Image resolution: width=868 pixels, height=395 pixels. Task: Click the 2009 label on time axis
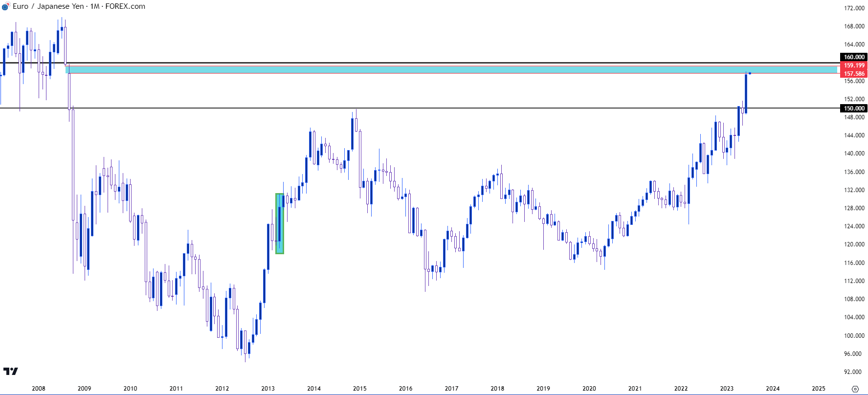pyautogui.click(x=85, y=389)
